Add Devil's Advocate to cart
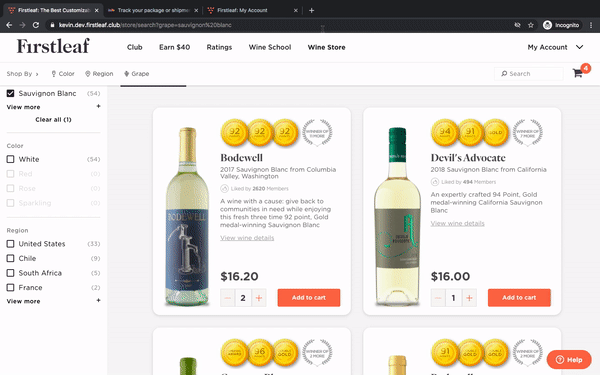Image resolution: width=600 pixels, height=375 pixels. 519,298
